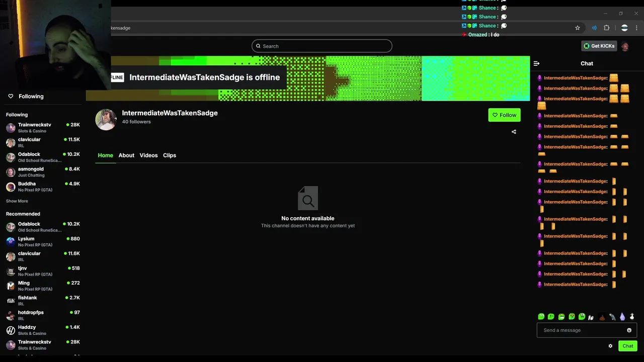Image resolution: width=644 pixels, height=362 pixels.
Task: Insert the white clapping hands emote
Action: click(x=591, y=317)
